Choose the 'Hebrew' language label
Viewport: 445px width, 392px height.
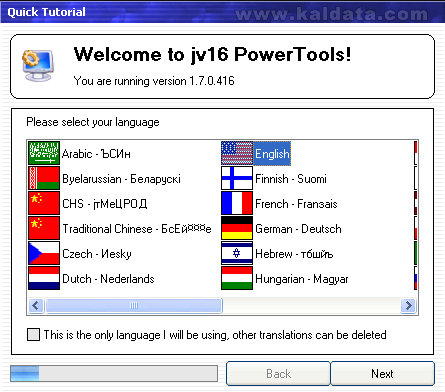pos(294,254)
